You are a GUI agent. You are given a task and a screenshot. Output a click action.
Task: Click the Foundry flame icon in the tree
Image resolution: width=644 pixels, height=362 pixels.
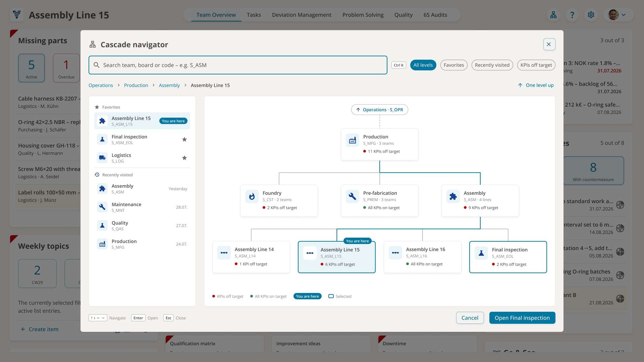pyautogui.click(x=252, y=196)
